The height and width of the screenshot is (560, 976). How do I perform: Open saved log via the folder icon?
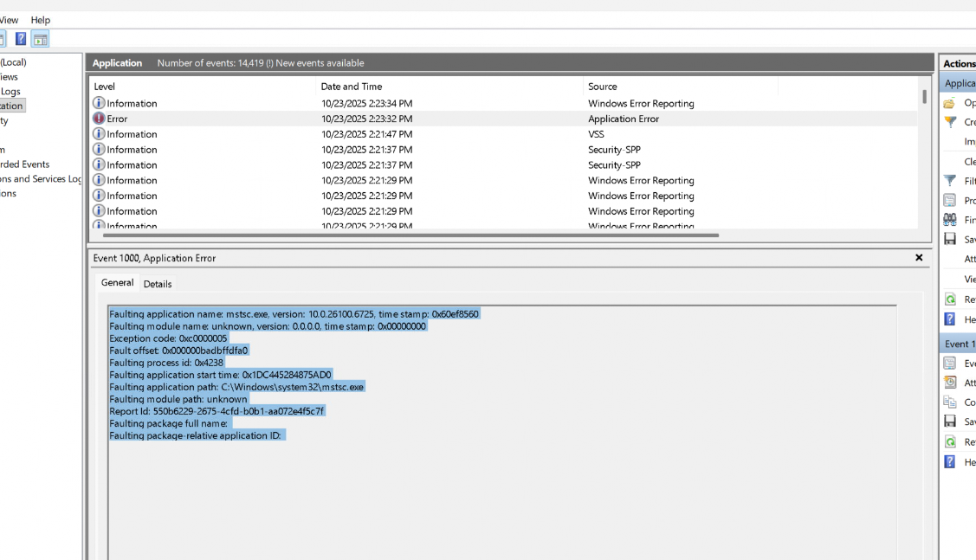pos(950,103)
